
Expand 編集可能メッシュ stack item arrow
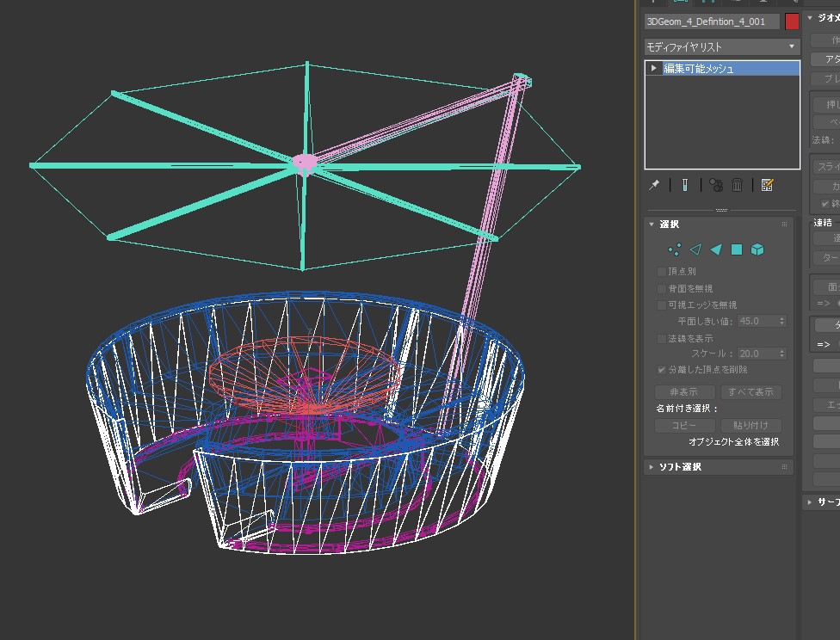(654, 68)
